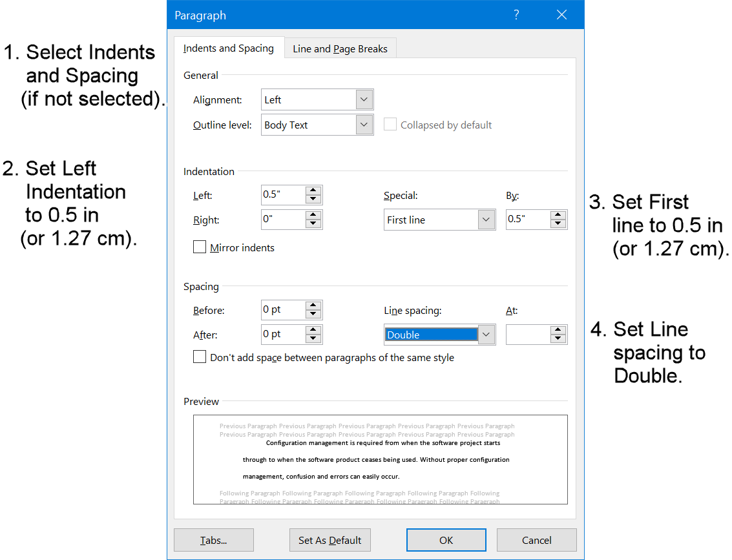Click the Set As Default button

(x=329, y=540)
